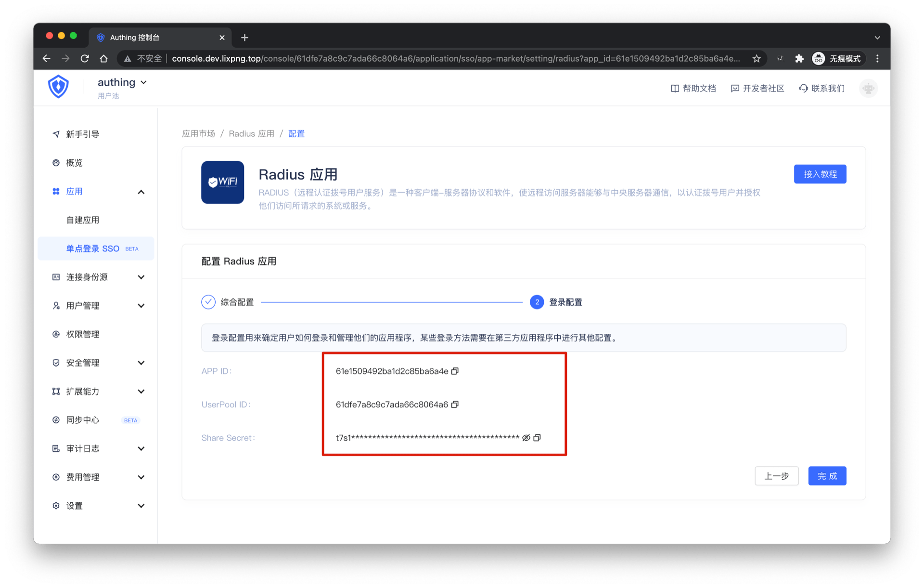924x588 pixels.
Task: Click the Authing shield logo
Action: (58, 87)
